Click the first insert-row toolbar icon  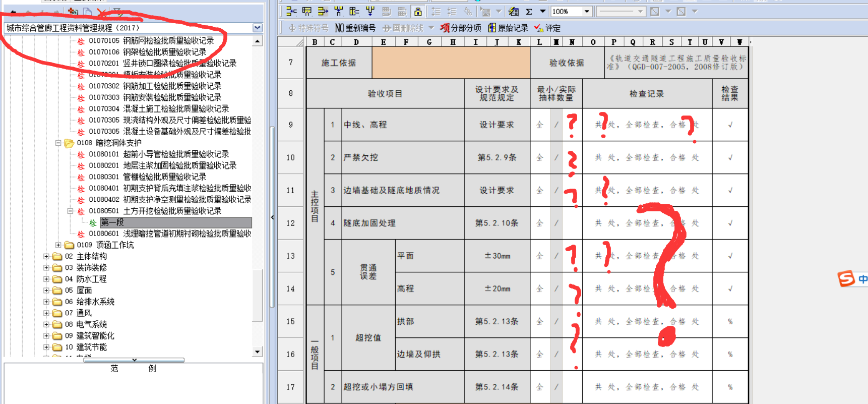(291, 12)
